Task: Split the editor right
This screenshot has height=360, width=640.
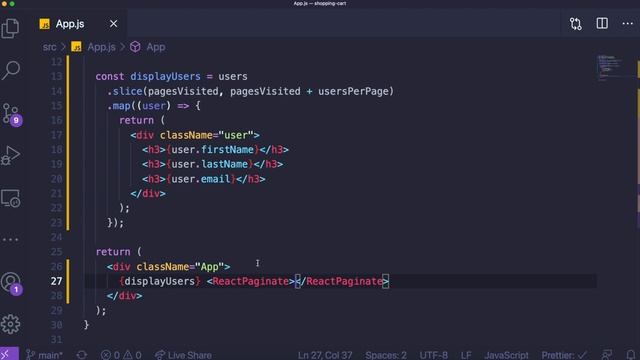Action: 602,24
